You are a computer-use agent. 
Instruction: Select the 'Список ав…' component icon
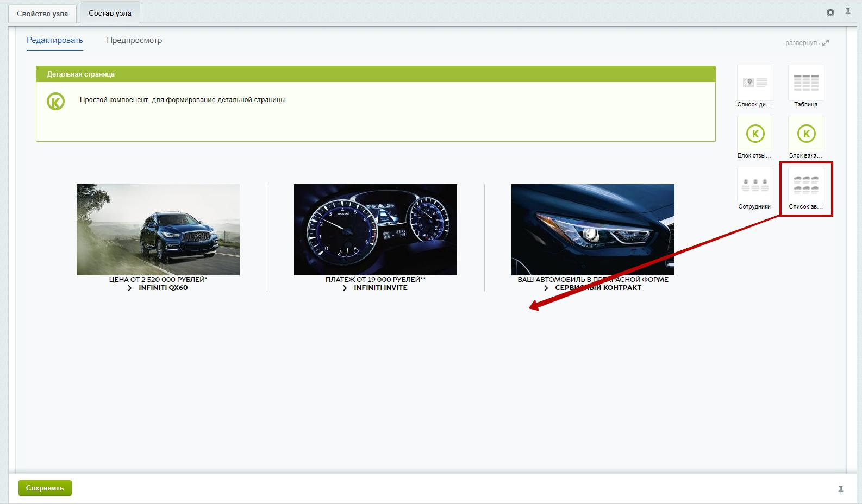(x=806, y=185)
